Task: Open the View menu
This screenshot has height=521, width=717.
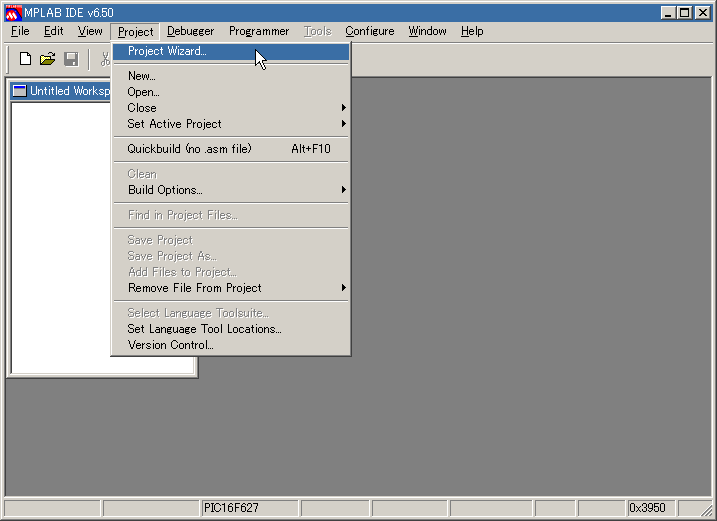Action: (x=90, y=31)
